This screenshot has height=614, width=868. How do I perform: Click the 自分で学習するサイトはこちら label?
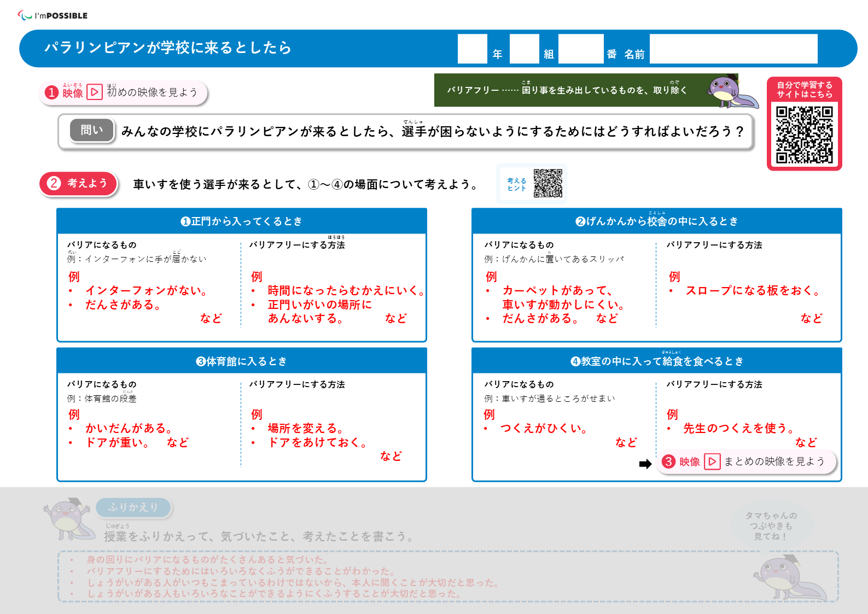(804, 90)
